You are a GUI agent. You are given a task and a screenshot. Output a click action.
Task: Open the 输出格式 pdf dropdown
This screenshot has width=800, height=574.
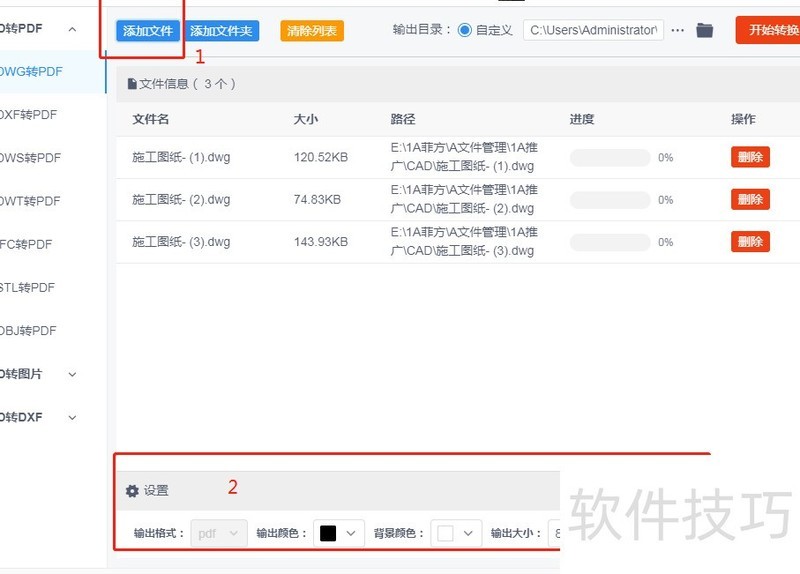219,533
